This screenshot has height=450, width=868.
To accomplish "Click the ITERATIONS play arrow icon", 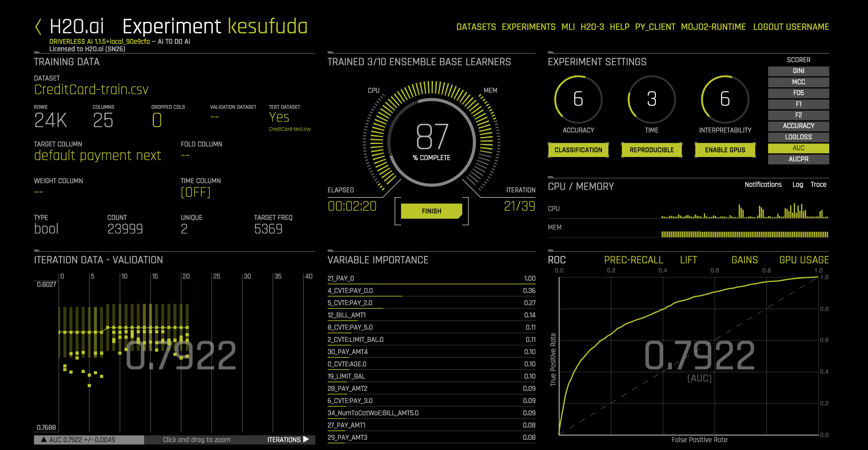I will coord(306,439).
